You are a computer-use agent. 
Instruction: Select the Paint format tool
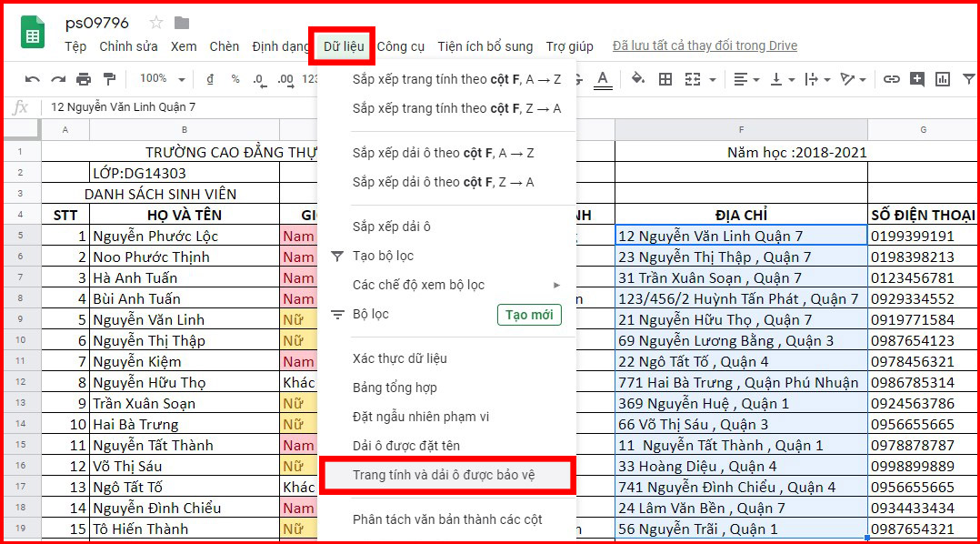click(x=109, y=79)
